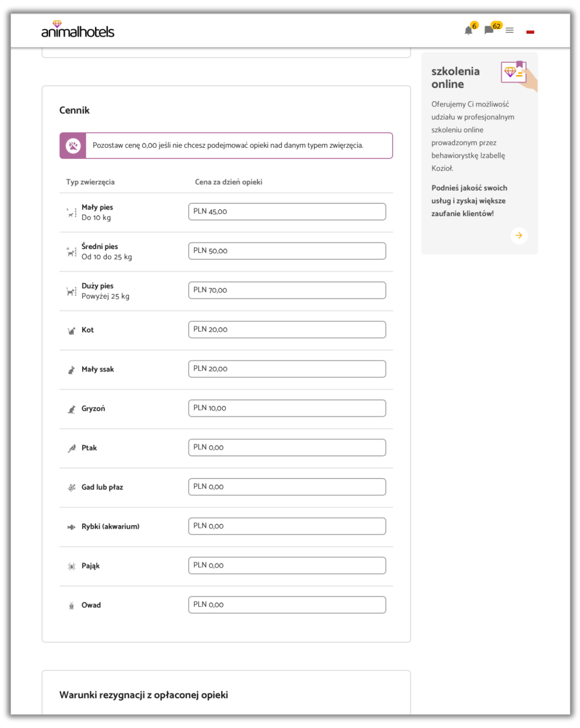Click the orange arrow in training card

pyautogui.click(x=519, y=236)
